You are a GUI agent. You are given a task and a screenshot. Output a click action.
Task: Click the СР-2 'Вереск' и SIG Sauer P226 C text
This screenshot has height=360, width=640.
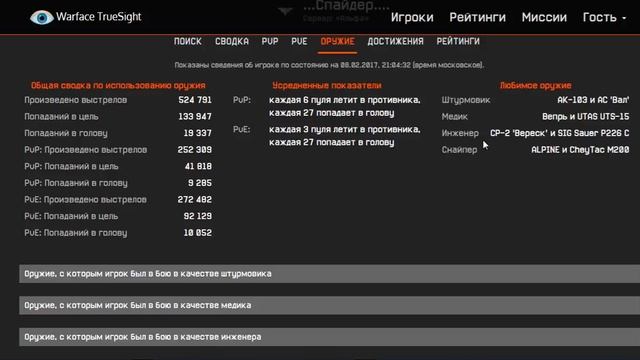pos(560,133)
